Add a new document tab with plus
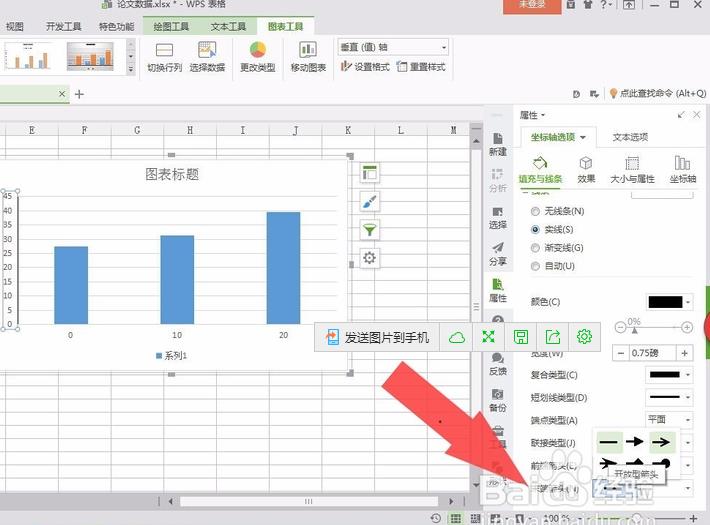710x525 pixels. [79, 94]
